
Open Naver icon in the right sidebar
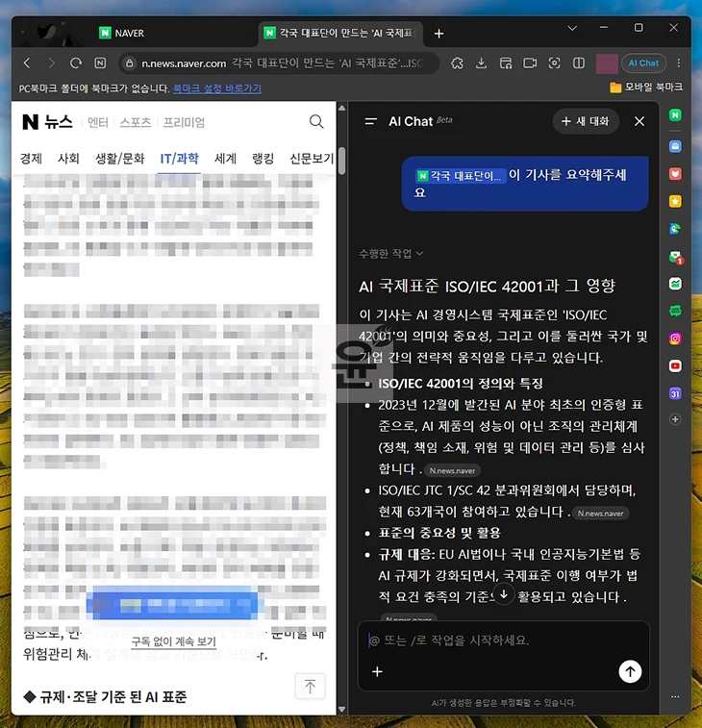point(675,115)
